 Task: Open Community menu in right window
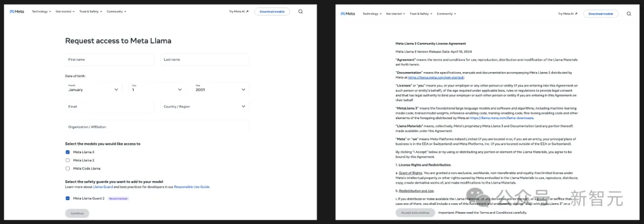447,14
